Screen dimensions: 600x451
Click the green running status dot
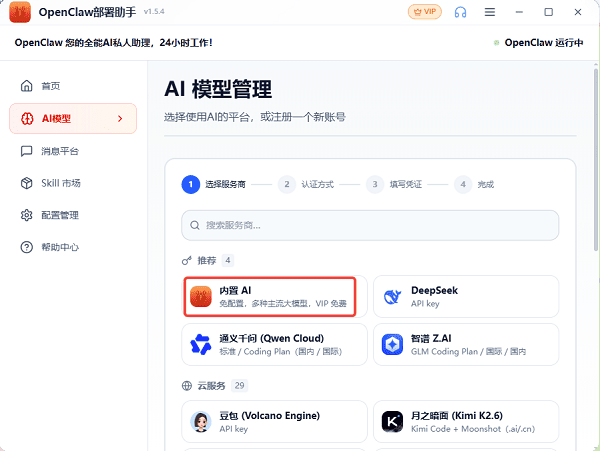click(x=496, y=42)
